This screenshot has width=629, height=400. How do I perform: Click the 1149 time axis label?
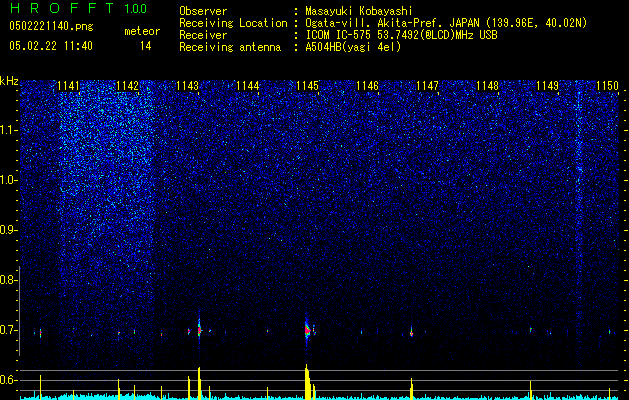pyautogui.click(x=548, y=86)
